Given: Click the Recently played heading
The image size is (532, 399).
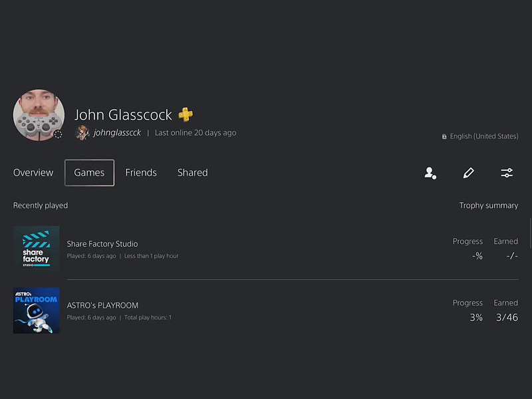Looking at the screenshot, I should pyautogui.click(x=41, y=205).
